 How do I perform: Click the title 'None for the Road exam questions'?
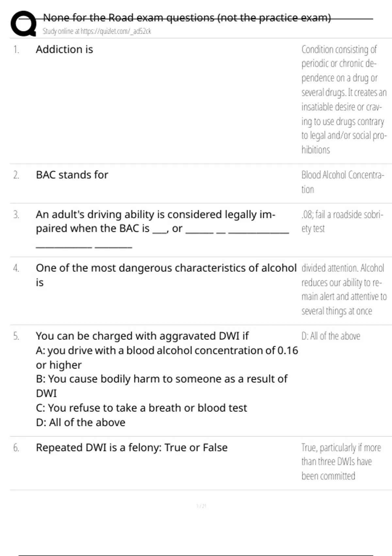187,18
